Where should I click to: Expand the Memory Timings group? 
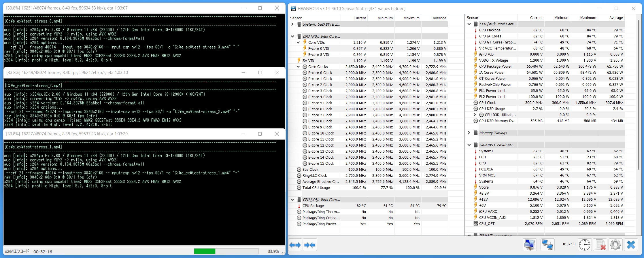[469, 133]
